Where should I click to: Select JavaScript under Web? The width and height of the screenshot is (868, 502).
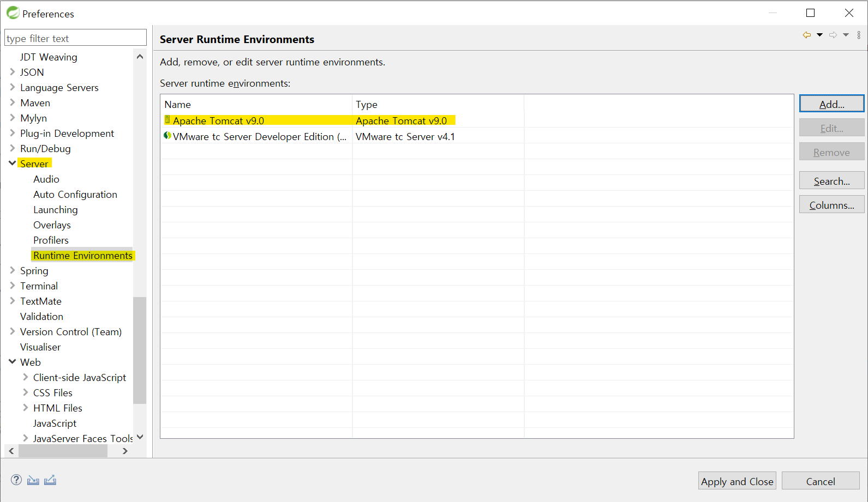[x=55, y=423]
